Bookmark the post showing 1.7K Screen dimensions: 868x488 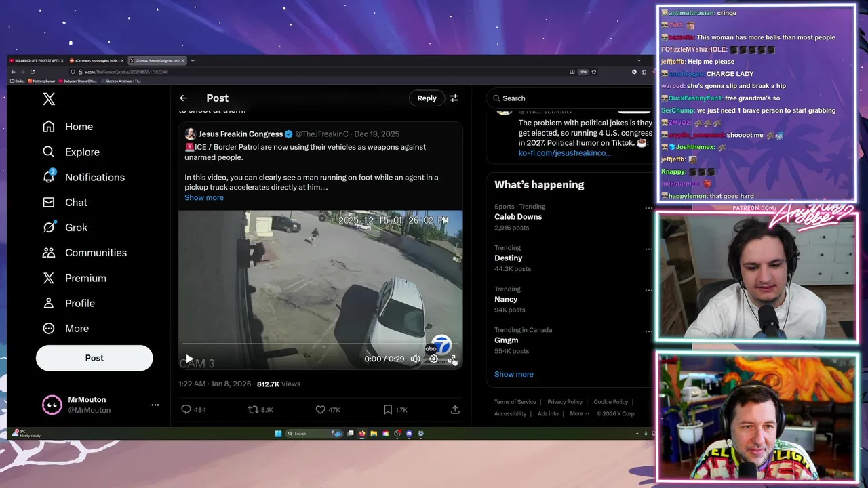point(395,409)
